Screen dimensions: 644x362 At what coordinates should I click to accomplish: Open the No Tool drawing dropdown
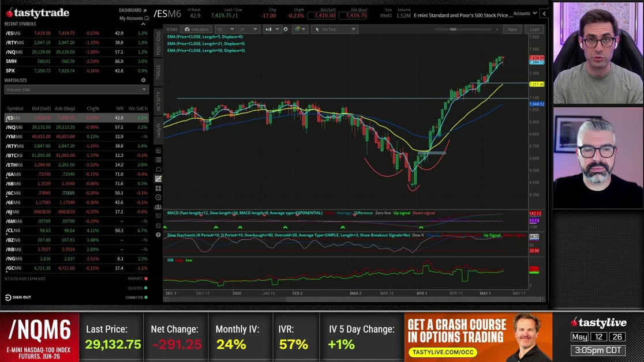pyautogui.click(x=334, y=29)
